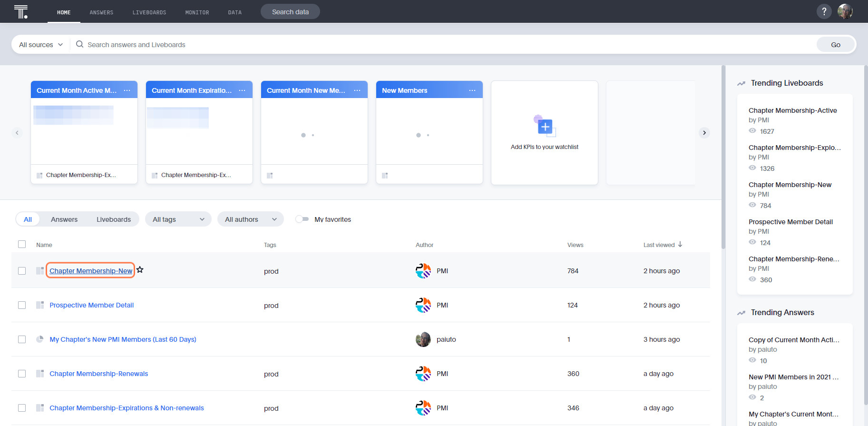Favorite Chapter Membership-New with the star icon
The image size is (868, 426).
point(140,270)
